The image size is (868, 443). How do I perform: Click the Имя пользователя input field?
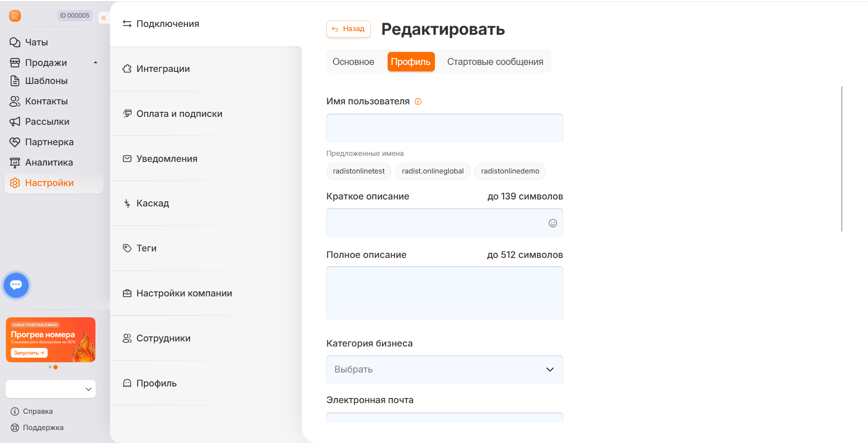pyautogui.click(x=445, y=128)
